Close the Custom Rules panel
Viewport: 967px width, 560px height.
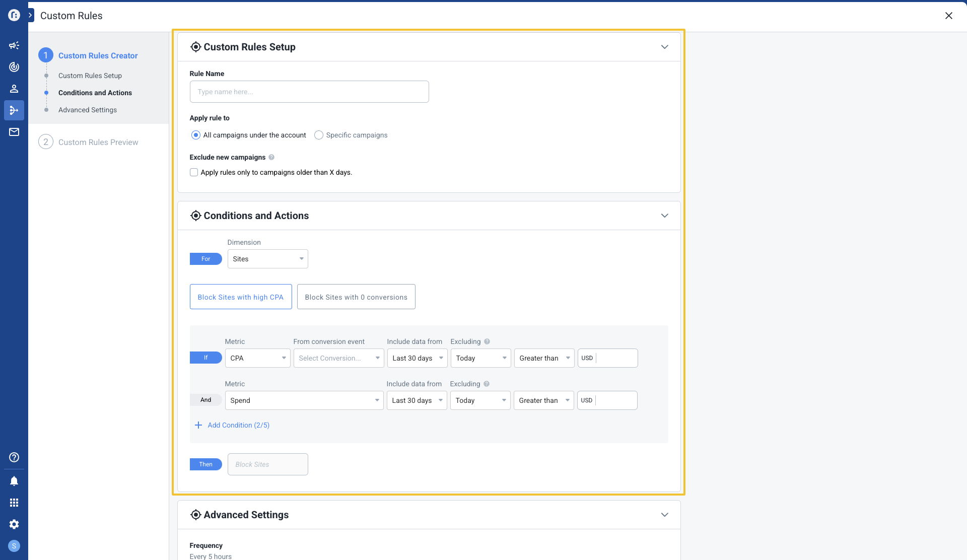point(949,16)
